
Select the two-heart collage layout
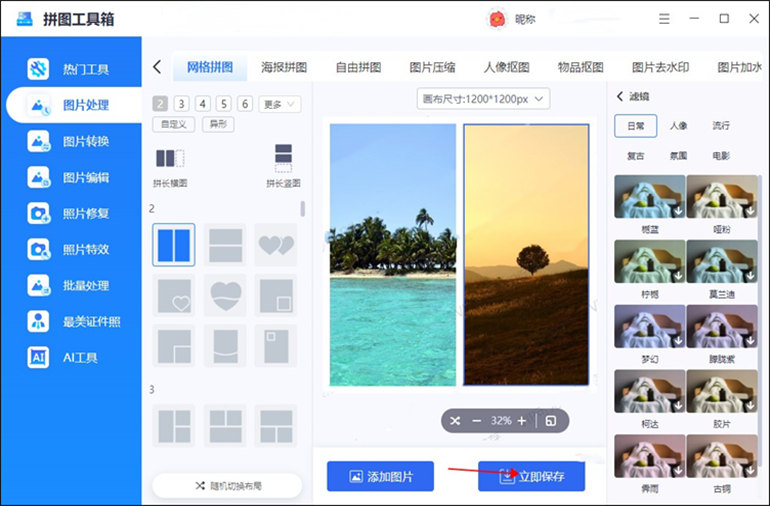coord(276,245)
